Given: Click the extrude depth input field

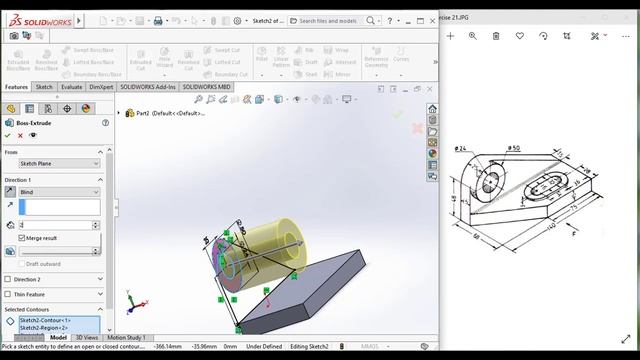Looking at the screenshot, I should click(55, 225).
